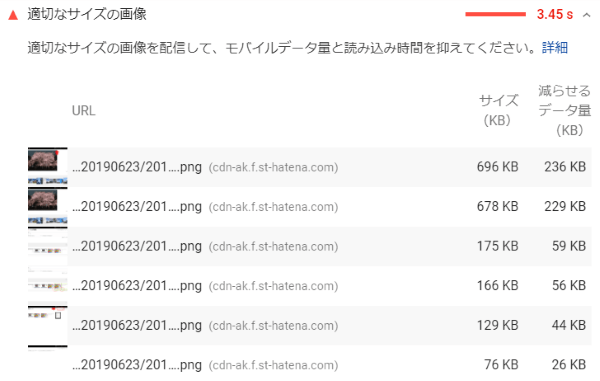Click the 129 KB size value

[x=497, y=325]
